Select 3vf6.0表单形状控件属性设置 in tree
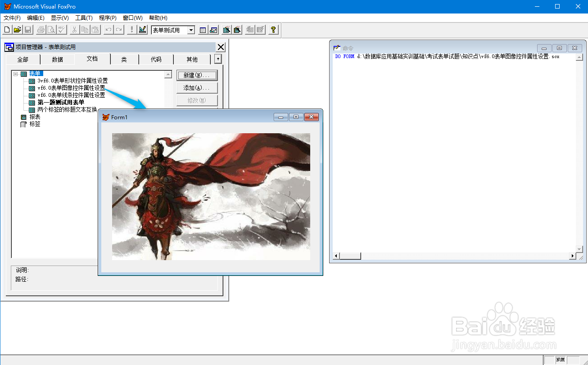 tap(72, 81)
